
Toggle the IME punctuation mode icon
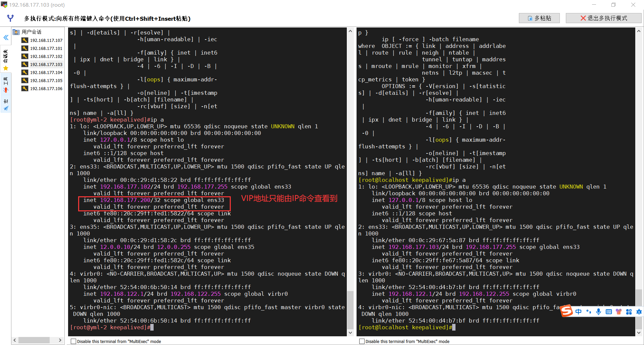[589, 312]
